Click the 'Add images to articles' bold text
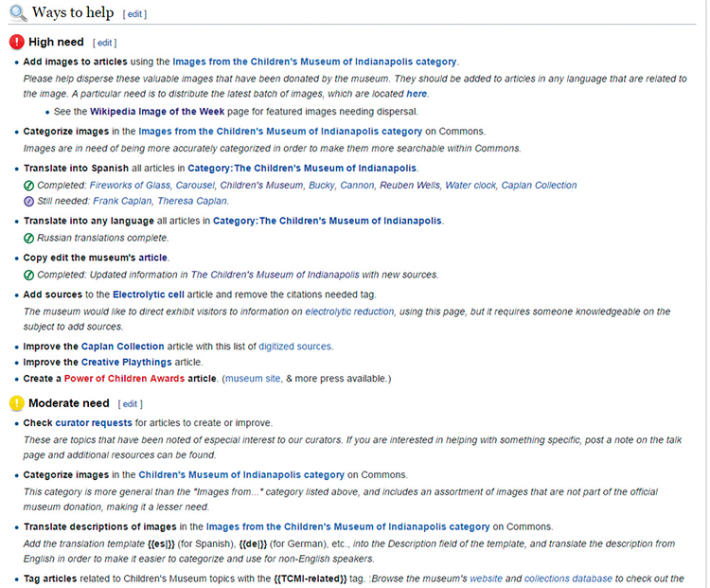Viewport: 710px width, 588px height. pos(75,62)
